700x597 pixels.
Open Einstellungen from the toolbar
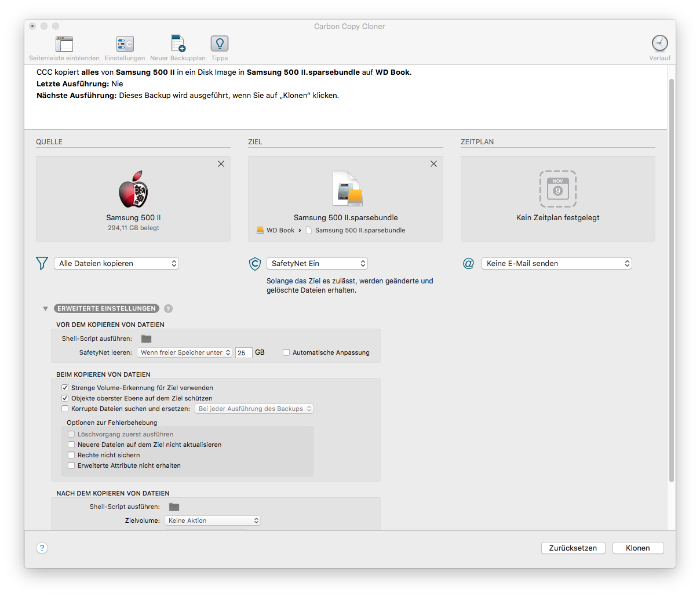(125, 44)
